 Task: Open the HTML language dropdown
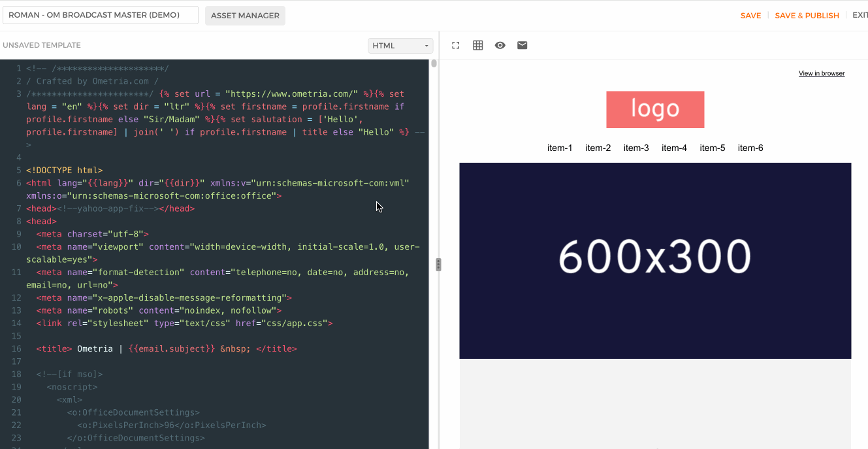(x=400, y=46)
